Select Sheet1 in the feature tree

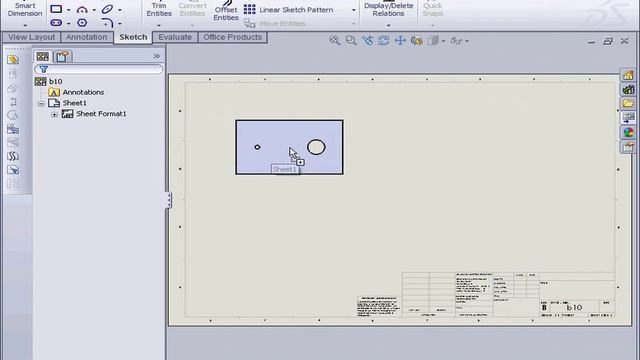click(67, 103)
